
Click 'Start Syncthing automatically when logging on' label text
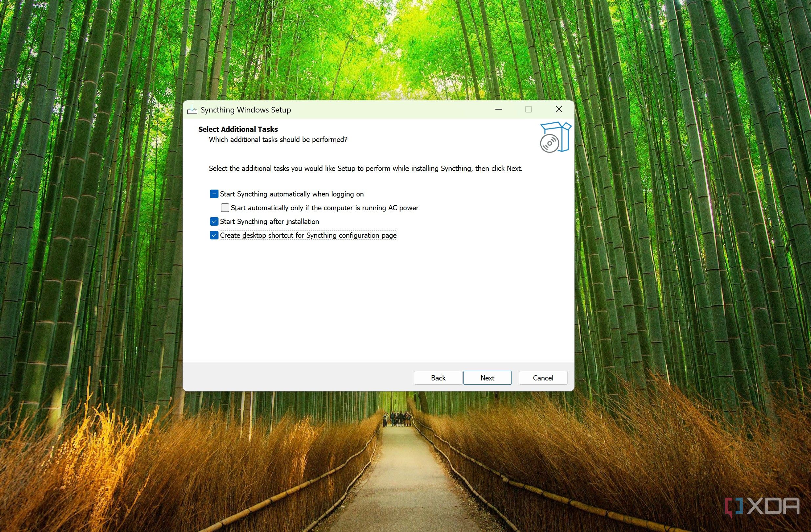click(x=292, y=194)
